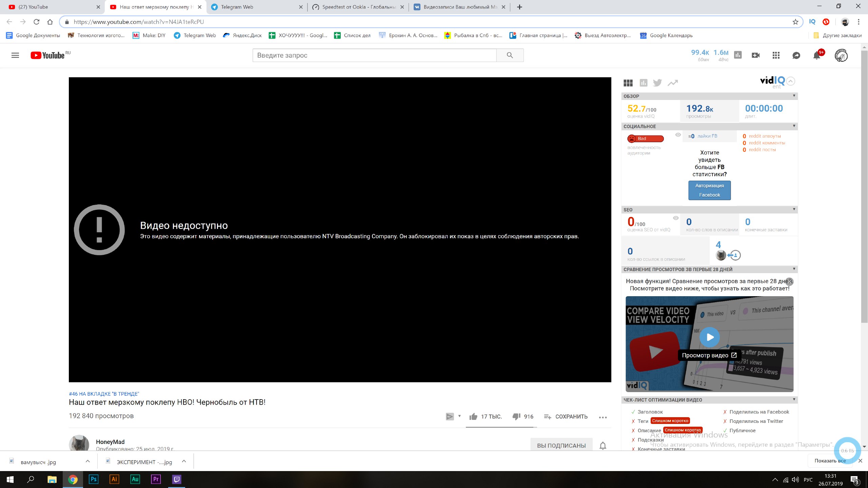
Task: Click Показать все downloads button
Action: coord(830,461)
